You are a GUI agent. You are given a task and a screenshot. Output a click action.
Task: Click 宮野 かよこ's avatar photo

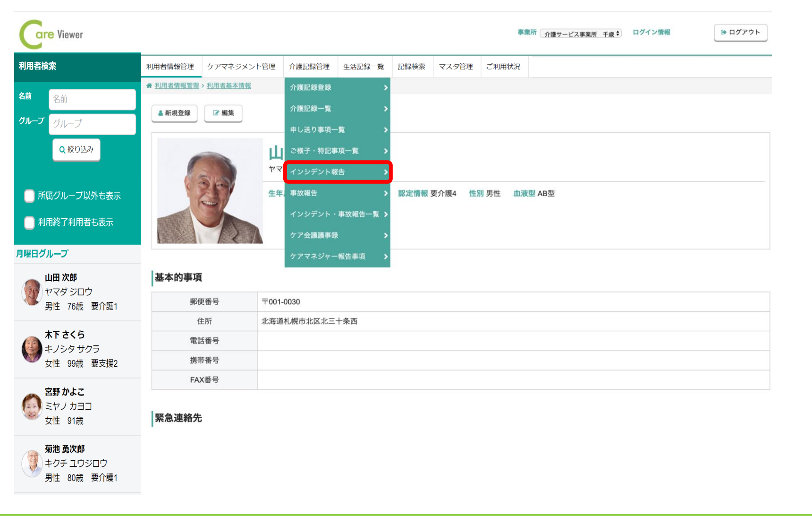pyautogui.click(x=32, y=406)
